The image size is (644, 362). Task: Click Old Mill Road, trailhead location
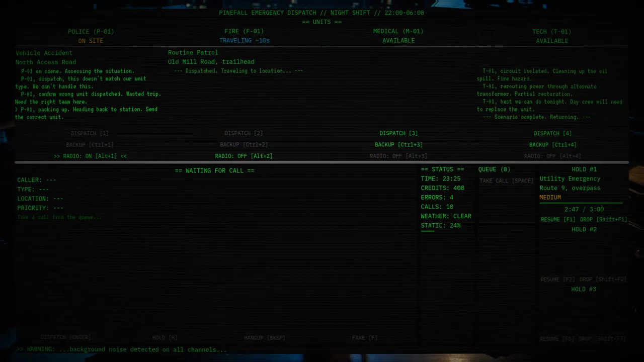click(211, 62)
